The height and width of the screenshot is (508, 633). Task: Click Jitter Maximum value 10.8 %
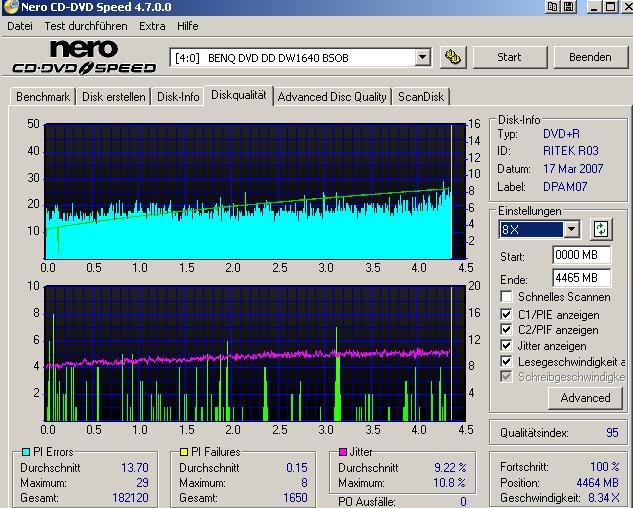pos(449,483)
